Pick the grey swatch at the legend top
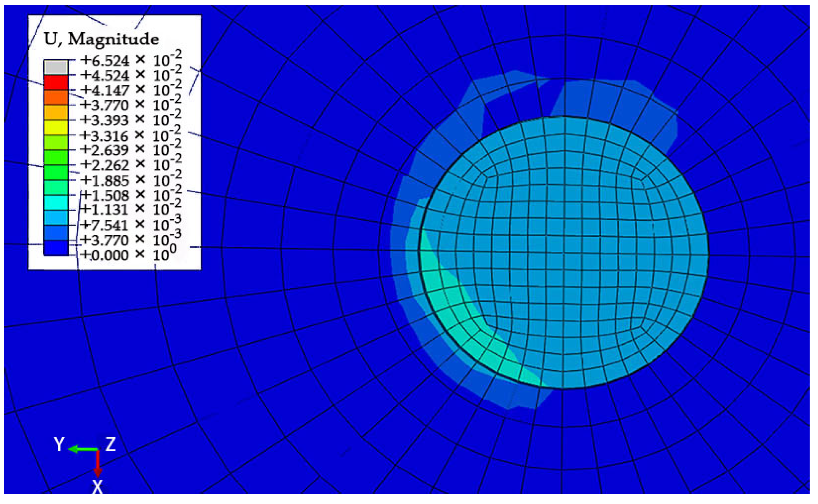This screenshot has width=818, height=504. pyautogui.click(x=56, y=67)
